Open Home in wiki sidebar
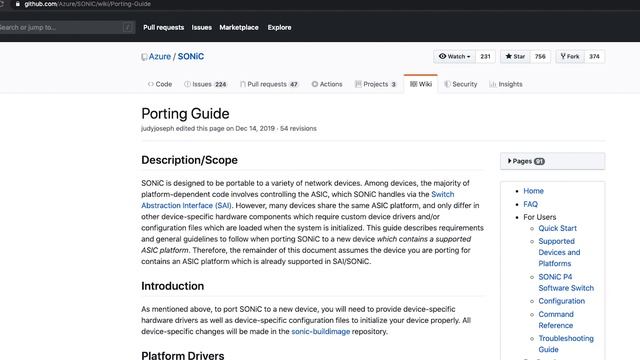This screenshot has width=640, height=360. (x=533, y=191)
